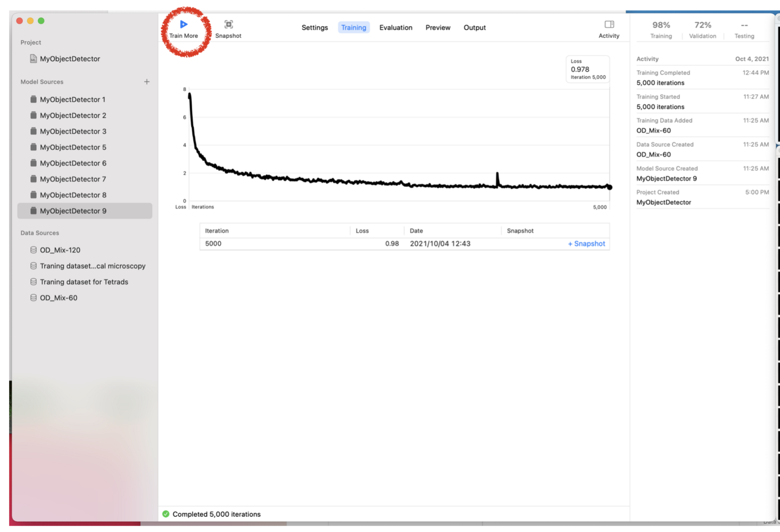Open the Preview tab
Screen dimensions: 780x532
click(438, 28)
